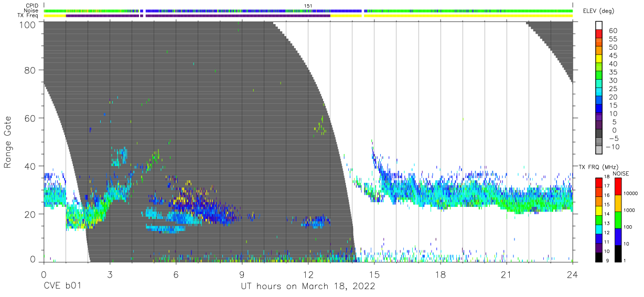Screen dimensions: 644x297
Task: Select the 20 tick on Range Gate axis
Action: (30, 214)
